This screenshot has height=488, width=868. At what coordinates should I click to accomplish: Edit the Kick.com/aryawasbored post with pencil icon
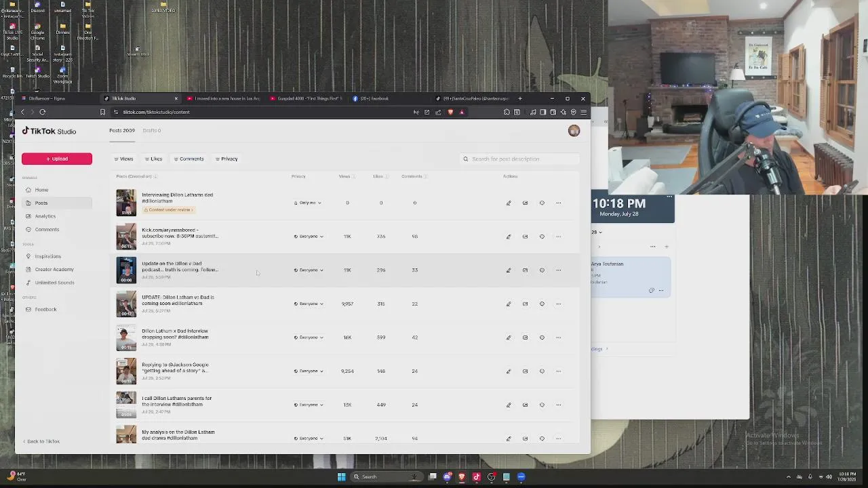(x=509, y=237)
